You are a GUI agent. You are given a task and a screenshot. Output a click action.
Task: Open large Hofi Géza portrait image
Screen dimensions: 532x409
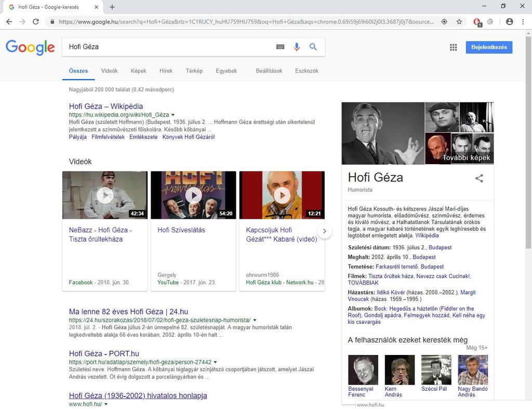point(383,134)
